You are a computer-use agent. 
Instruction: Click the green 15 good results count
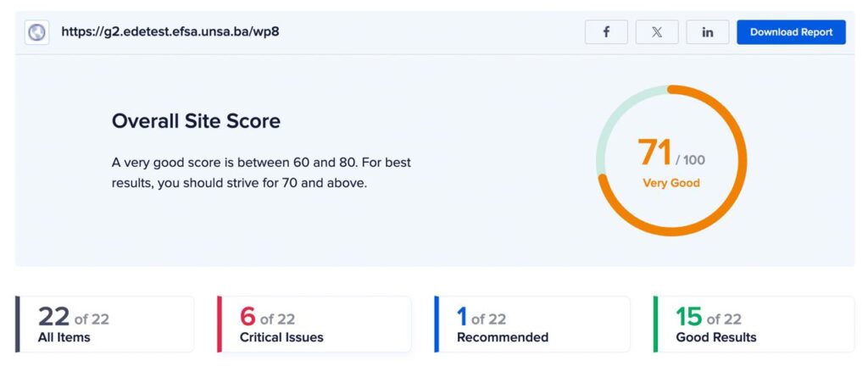click(x=688, y=317)
